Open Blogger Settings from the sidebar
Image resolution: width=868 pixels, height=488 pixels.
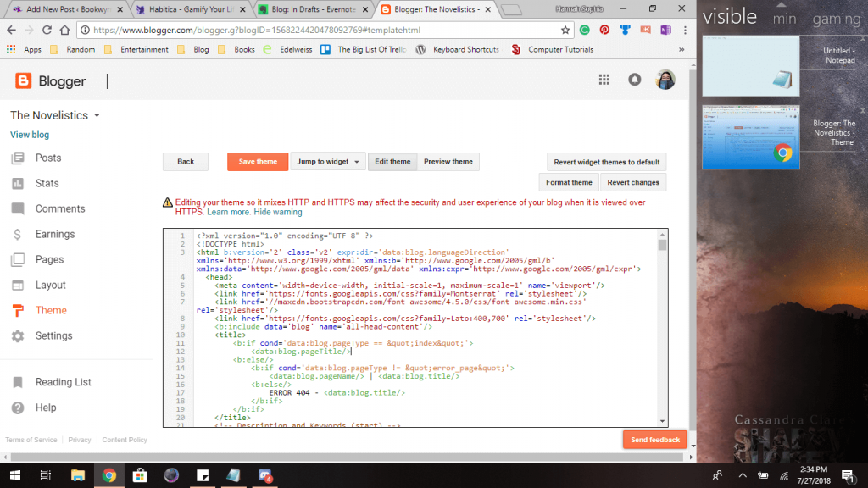coord(53,335)
